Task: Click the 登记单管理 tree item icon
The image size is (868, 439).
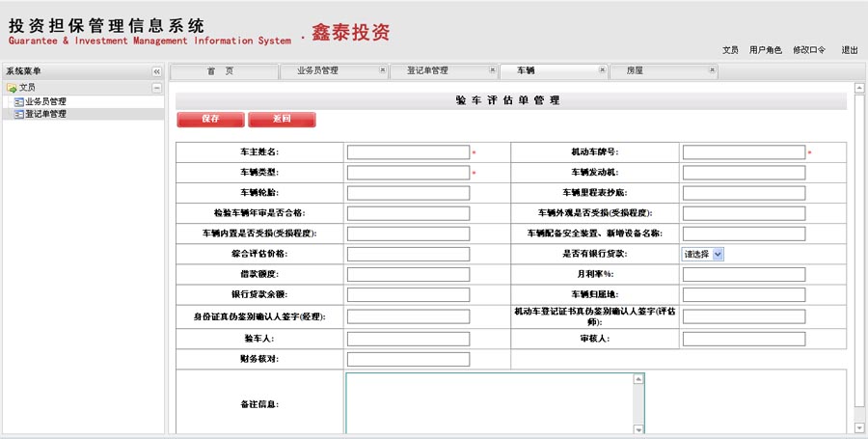Action: point(18,114)
